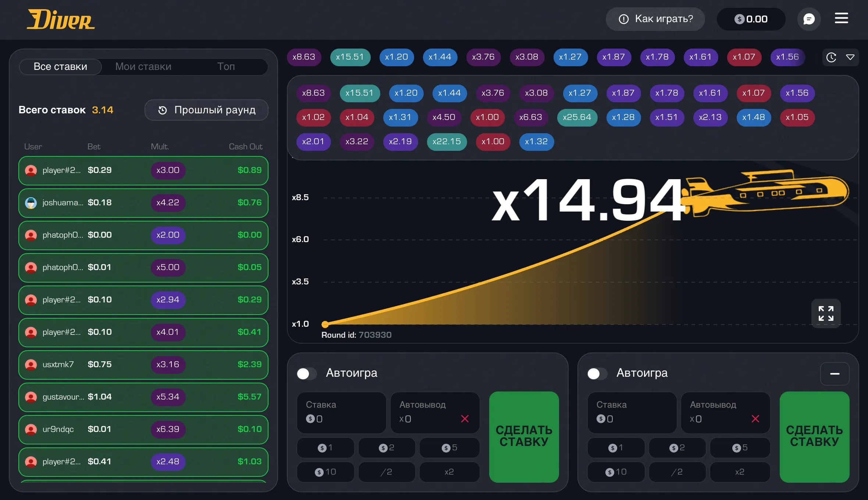Click the x15.51 badge in top strip

click(x=350, y=57)
